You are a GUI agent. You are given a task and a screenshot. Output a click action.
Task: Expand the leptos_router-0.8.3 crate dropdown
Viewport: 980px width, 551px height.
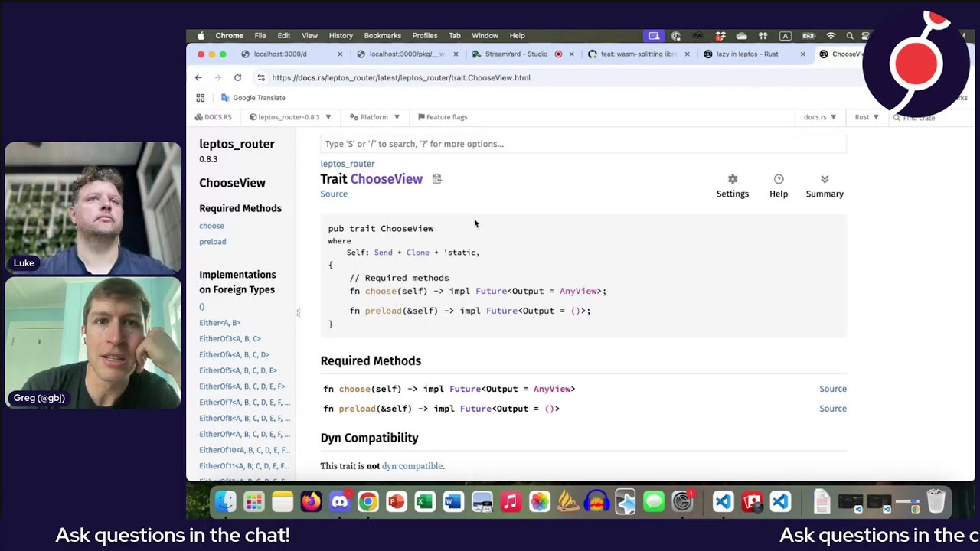(x=290, y=117)
